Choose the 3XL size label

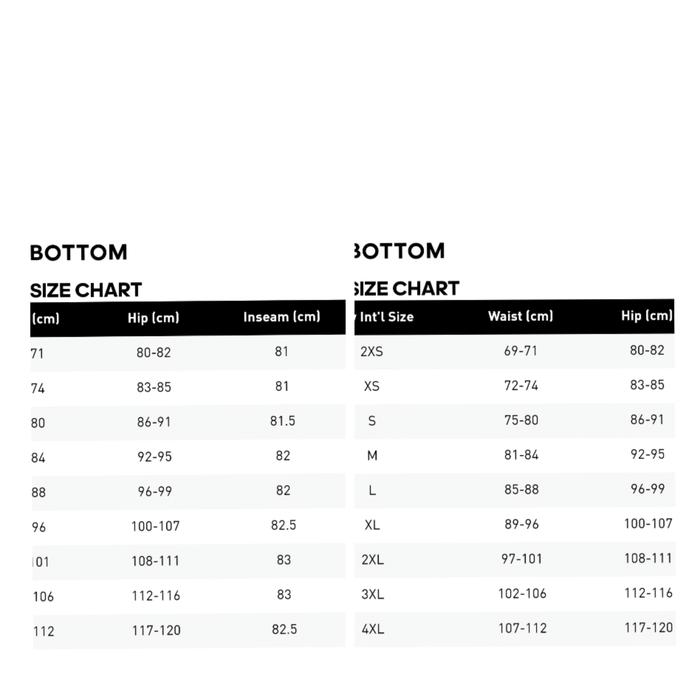point(372,594)
